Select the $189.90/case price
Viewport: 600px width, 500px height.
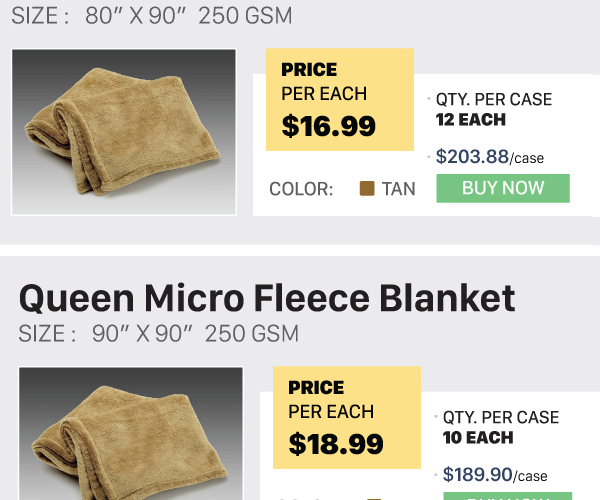(x=495, y=475)
